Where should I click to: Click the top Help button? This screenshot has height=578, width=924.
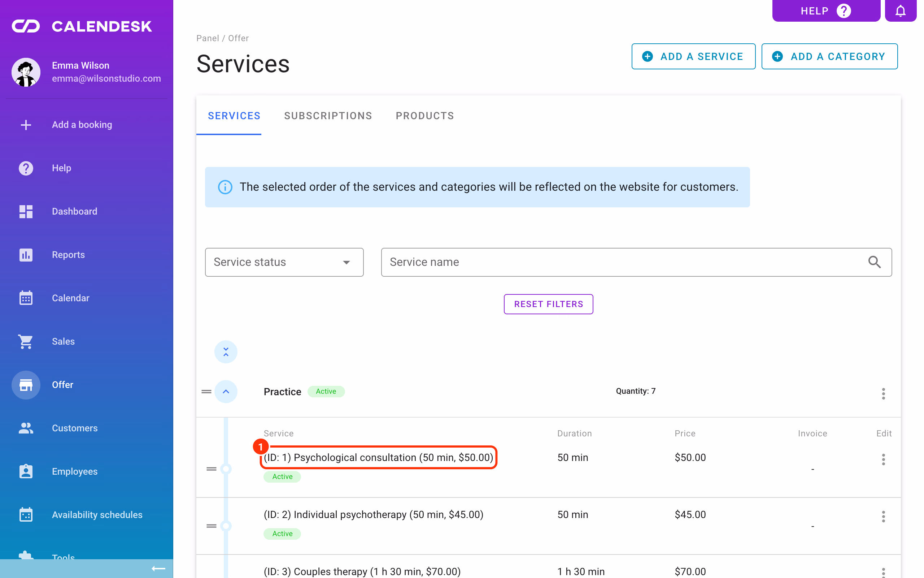click(x=826, y=11)
